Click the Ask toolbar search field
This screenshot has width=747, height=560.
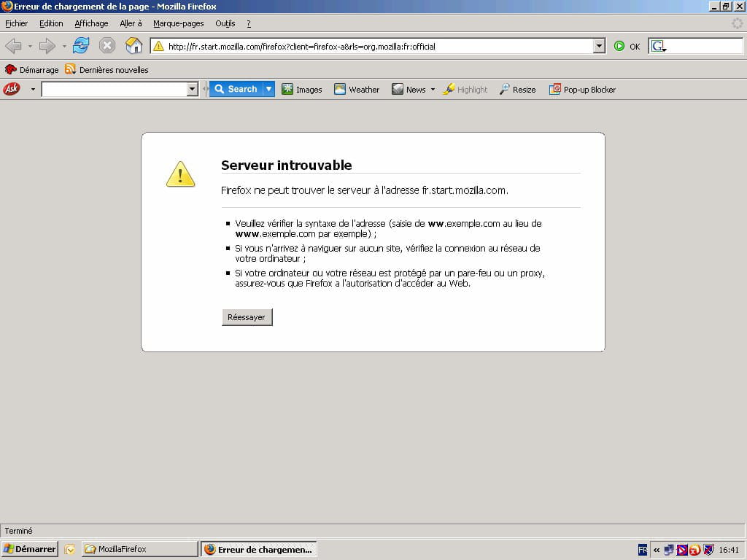click(x=115, y=89)
